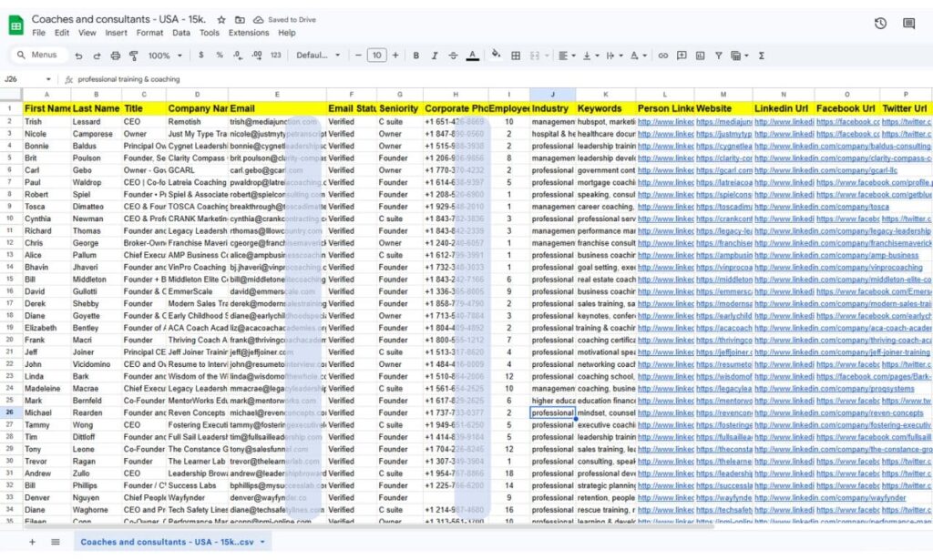This screenshot has width=933, height=560.
Task: Open the Edit menu
Action: pyautogui.click(x=62, y=33)
